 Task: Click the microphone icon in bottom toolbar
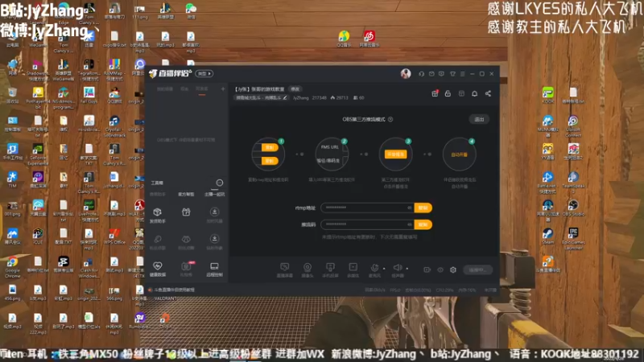point(374,269)
